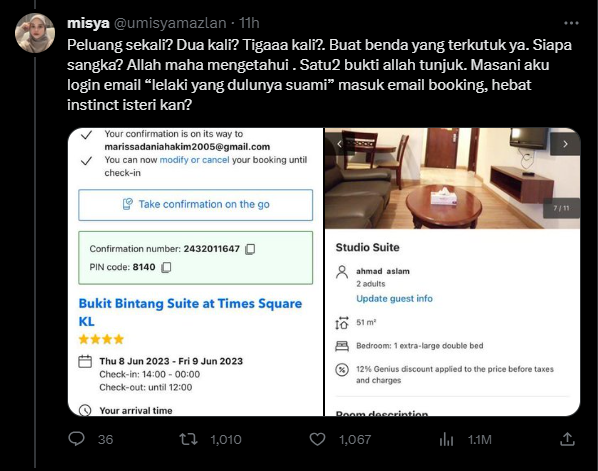This screenshot has height=471, width=598.
Task: Open the three-dot more options menu
Action: click(571, 23)
